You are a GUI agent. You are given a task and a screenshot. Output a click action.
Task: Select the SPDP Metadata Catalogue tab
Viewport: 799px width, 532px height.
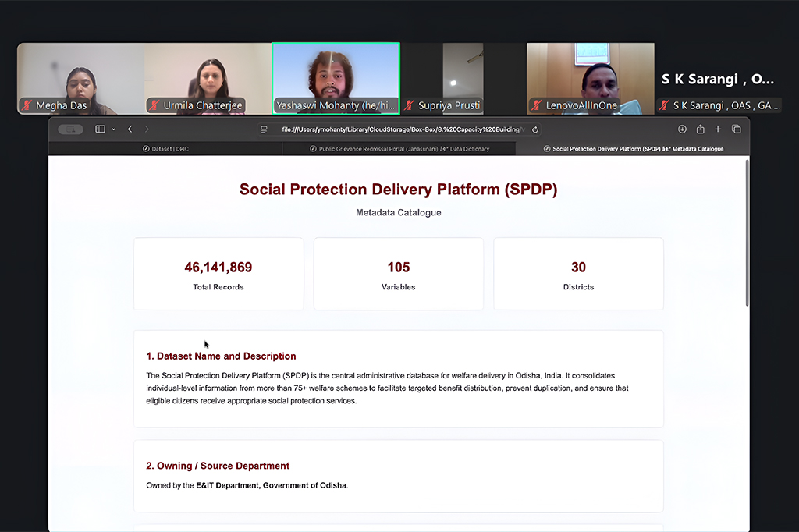633,148
